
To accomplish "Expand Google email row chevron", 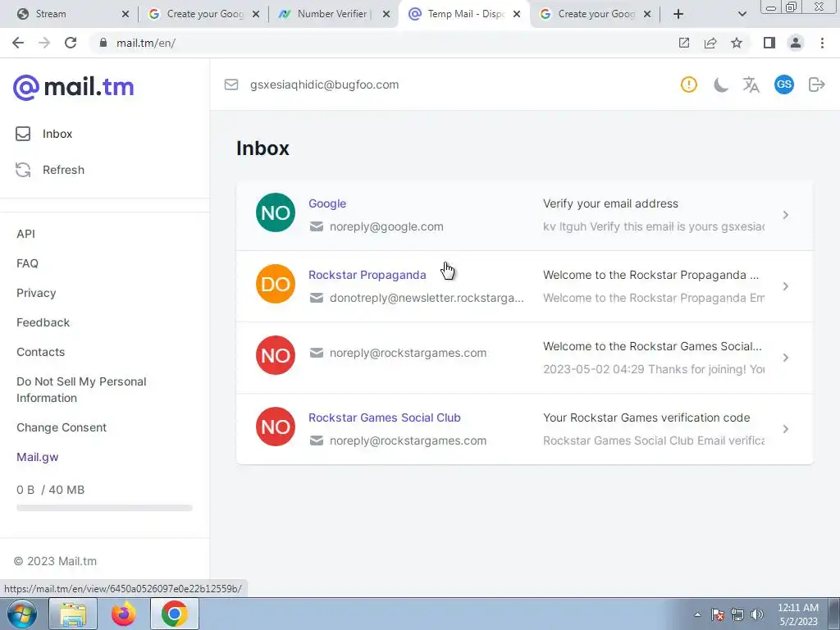I will pos(785,215).
